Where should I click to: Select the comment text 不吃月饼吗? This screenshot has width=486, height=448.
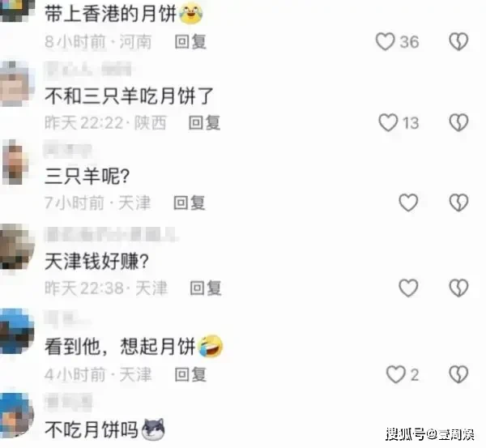pos(92,429)
